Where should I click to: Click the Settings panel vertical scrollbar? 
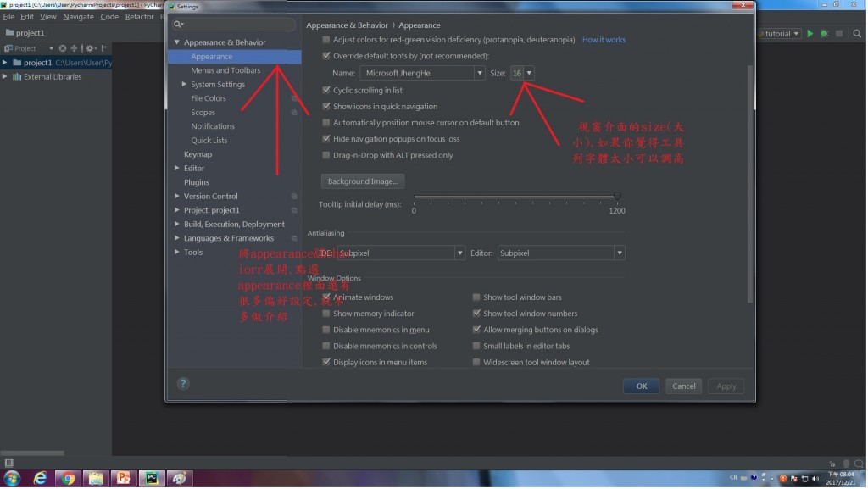click(751, 184)
